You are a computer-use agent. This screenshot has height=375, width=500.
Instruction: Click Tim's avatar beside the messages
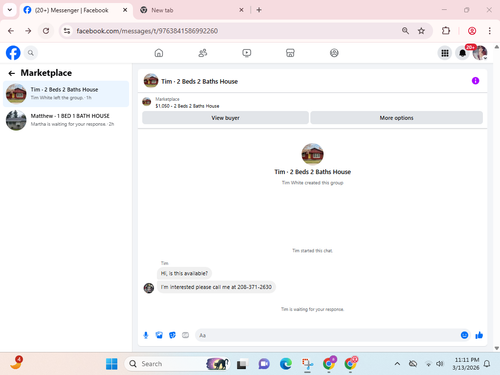click(x=149, y=287)
